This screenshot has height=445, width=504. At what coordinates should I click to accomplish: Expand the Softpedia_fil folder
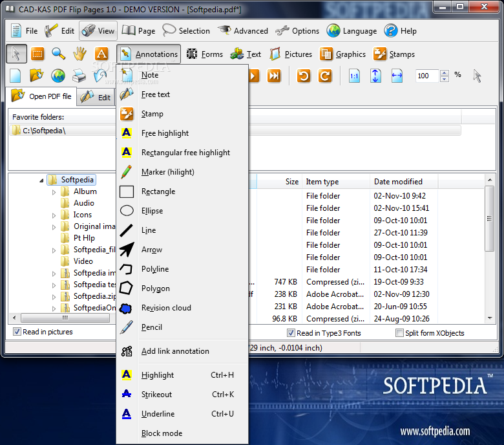(x=54, y=250)
